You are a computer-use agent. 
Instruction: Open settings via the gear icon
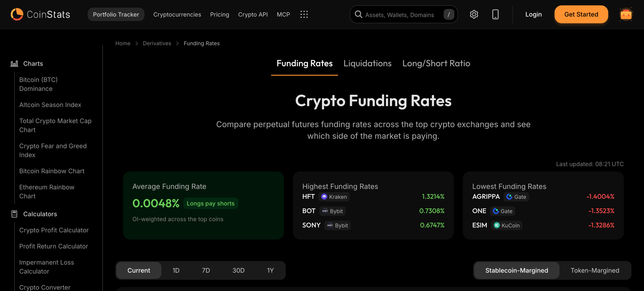click(474, 14)
